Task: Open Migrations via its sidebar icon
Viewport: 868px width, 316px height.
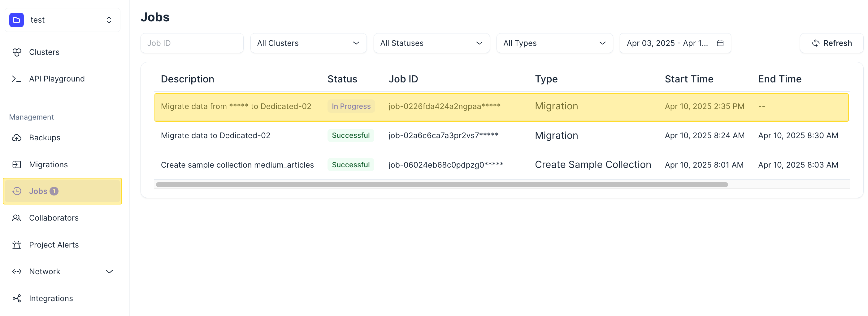Action: [x=16, y=165]
